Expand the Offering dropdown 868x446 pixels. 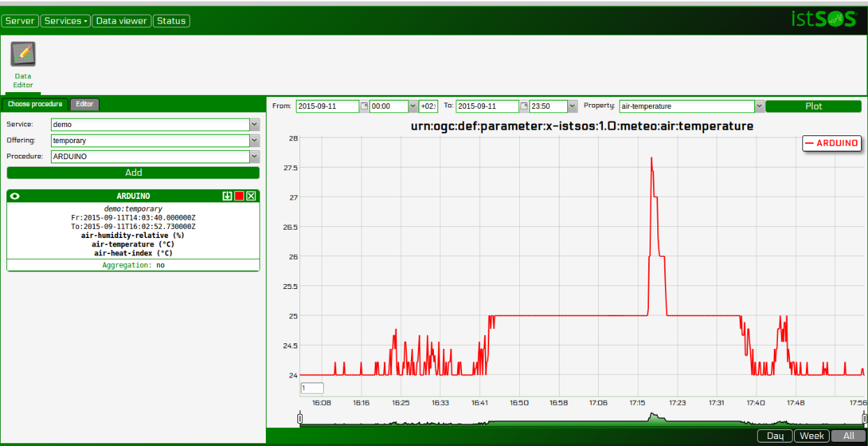(254, 140)
